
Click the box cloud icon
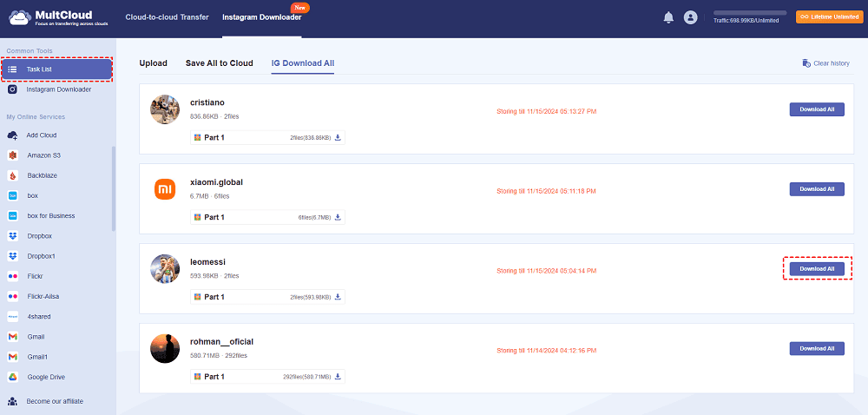[13, 196]
